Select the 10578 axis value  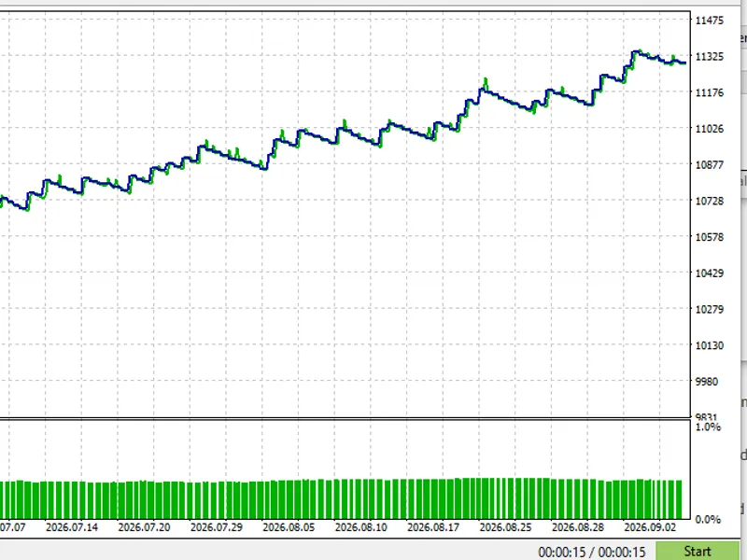pos(710,237)
